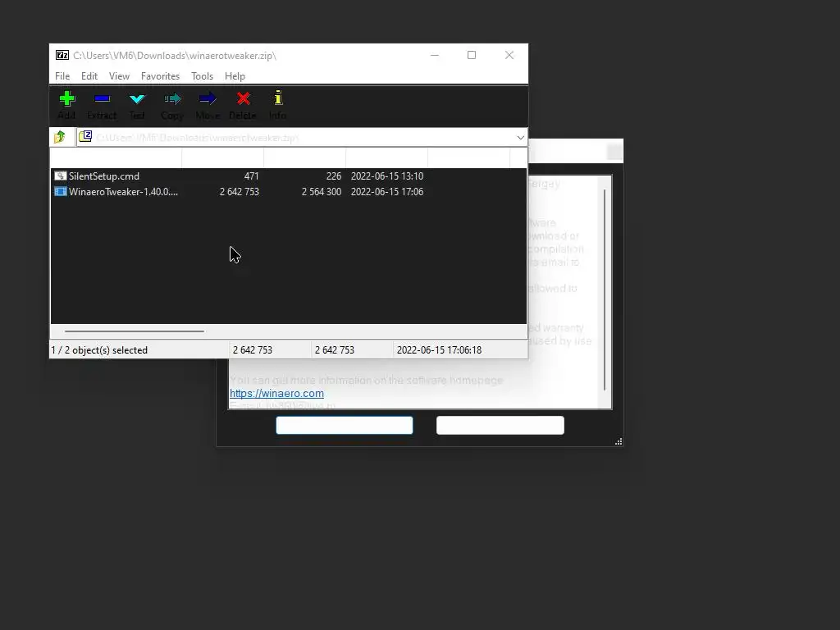Viewport: 840px width, 630px height.
Task: Expand the address path dropdown
Action: (520, 138)
